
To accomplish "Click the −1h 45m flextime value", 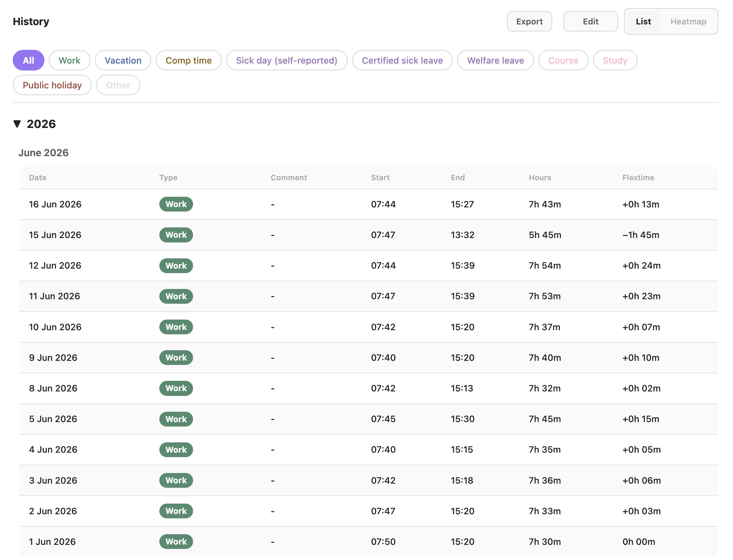I will pos(641,235).
